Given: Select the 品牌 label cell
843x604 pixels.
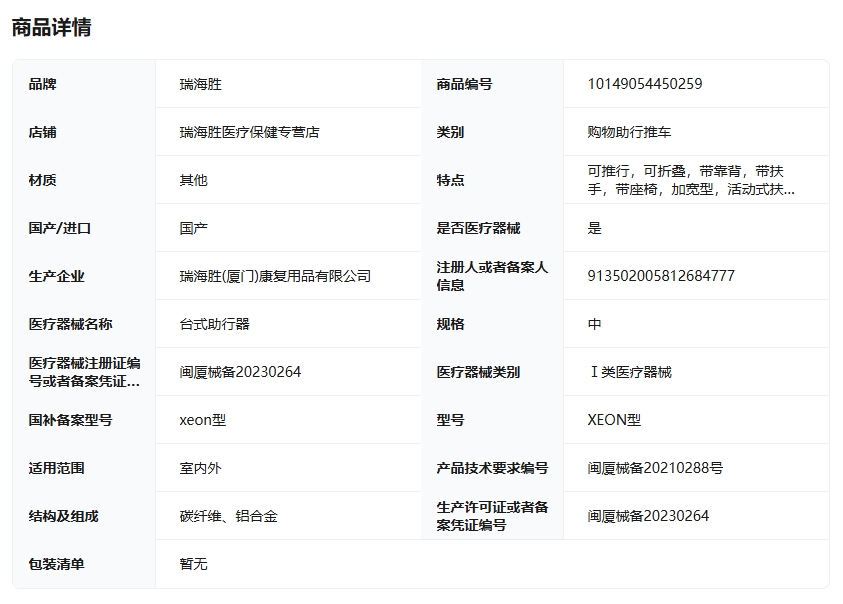Looking at the screenshot, I should click(42, 84).
